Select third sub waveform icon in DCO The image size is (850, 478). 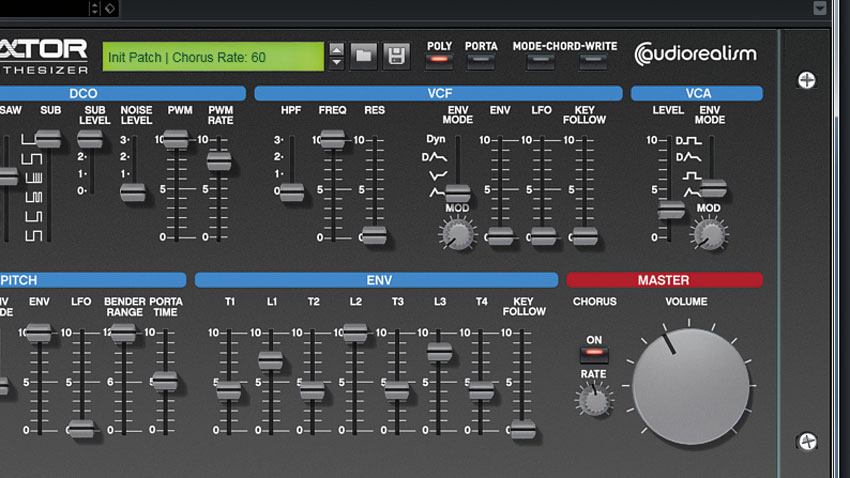point(33,178)
